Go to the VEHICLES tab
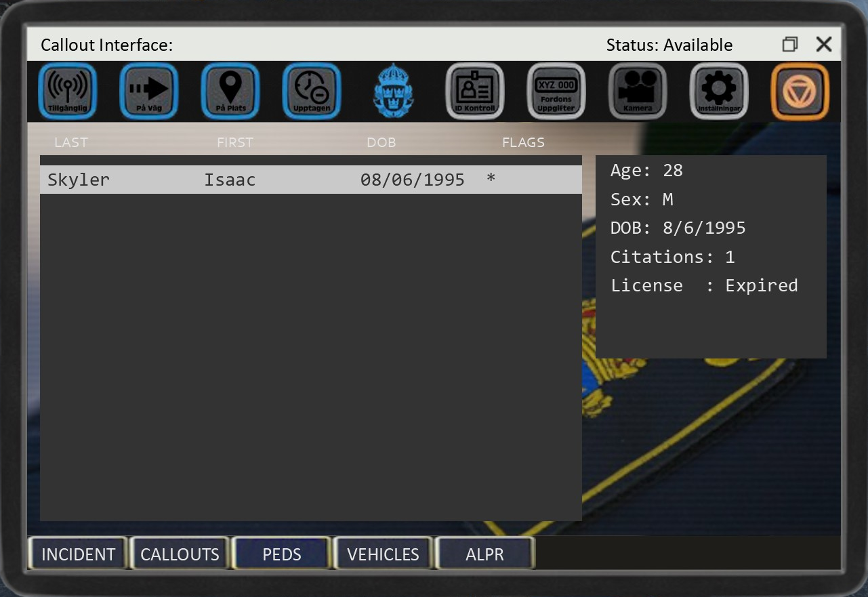The width and height of the screenshot is (868, 597). click(383, 554)
